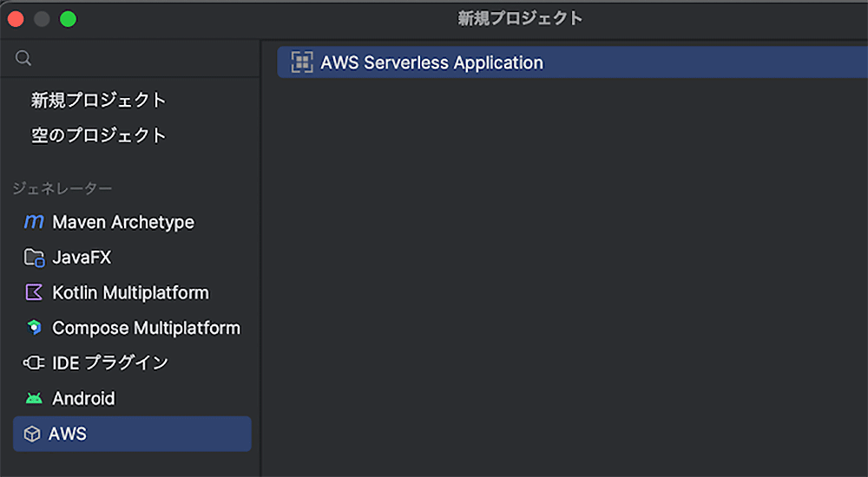The image size is (868, 477).
Task: Click the search magnifier icon
Action: pyautogui.click(x=24, y=58)
